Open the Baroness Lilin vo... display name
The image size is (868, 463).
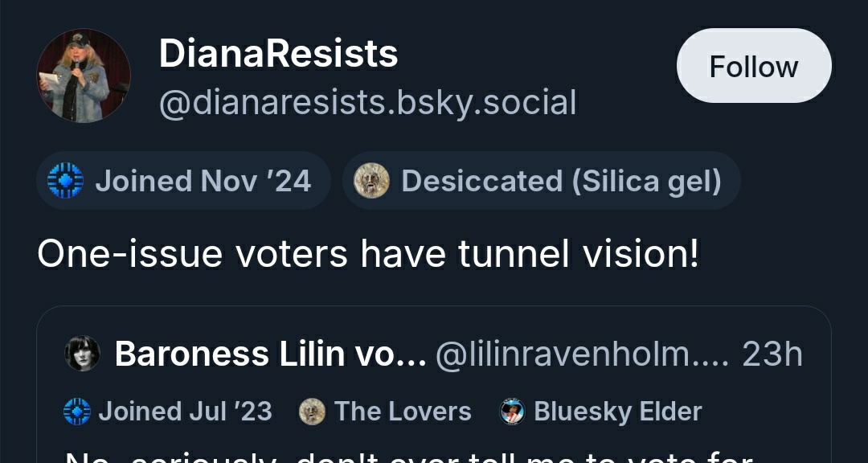pos(270,354)
